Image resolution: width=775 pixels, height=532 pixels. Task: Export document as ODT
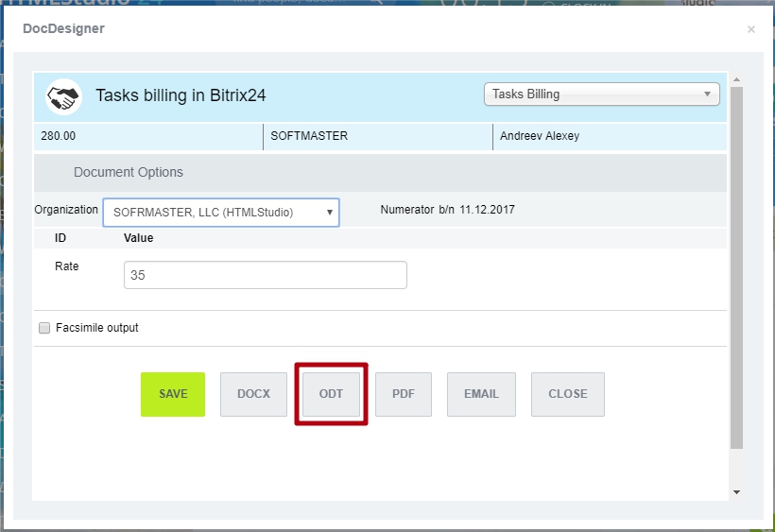pyautogui.click(x=331, y=394)
